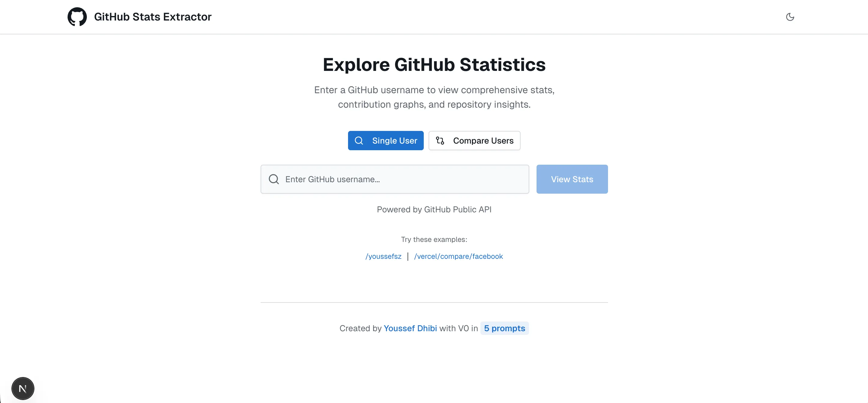Image resolution: width=868 pixels, height=403 pixels.
Task: Switch to Compare Users mode
Action: point(474,141)
